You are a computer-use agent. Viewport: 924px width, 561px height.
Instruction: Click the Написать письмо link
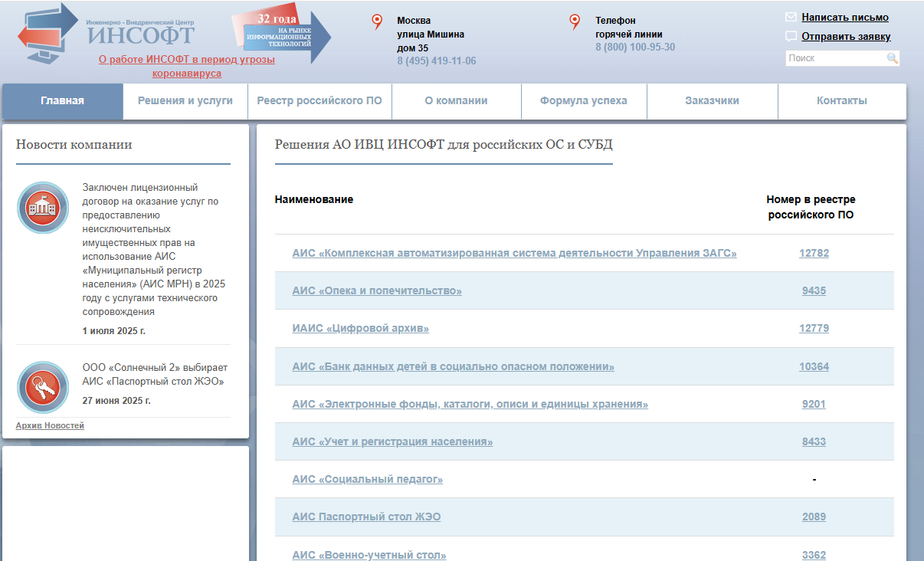845,17
